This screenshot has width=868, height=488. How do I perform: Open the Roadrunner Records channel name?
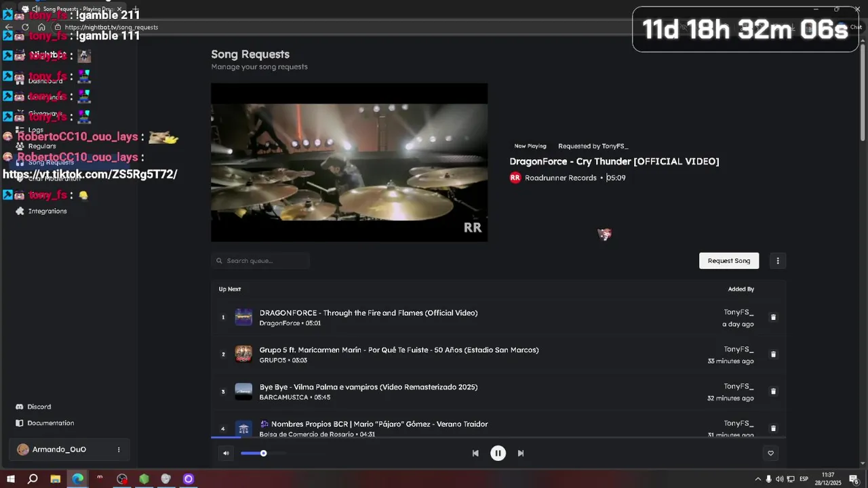coord(561,178)
